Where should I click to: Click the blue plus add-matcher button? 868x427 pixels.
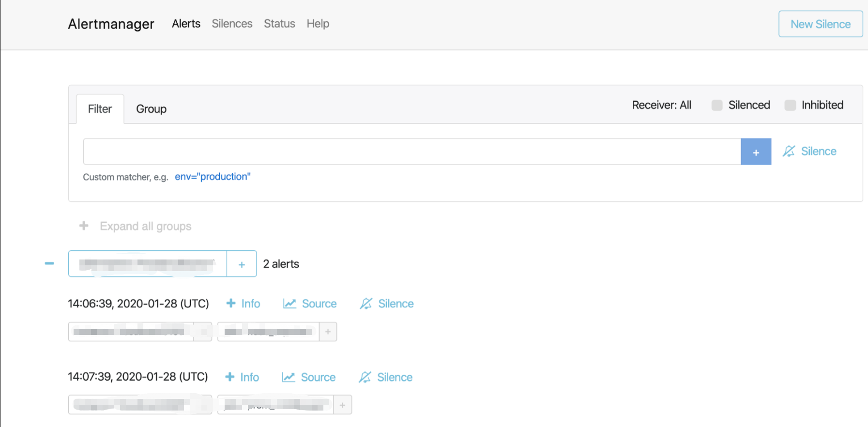[x=756, y=152]
